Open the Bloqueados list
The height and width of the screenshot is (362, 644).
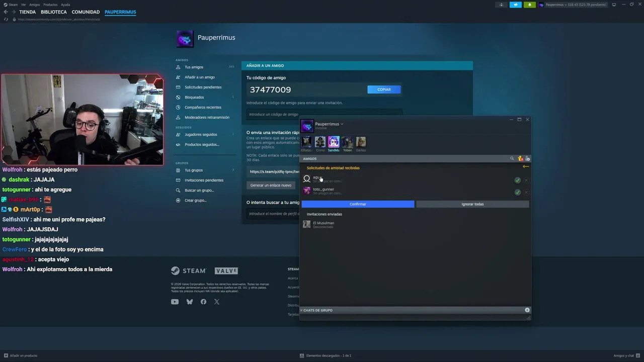(x=194, y=97)
